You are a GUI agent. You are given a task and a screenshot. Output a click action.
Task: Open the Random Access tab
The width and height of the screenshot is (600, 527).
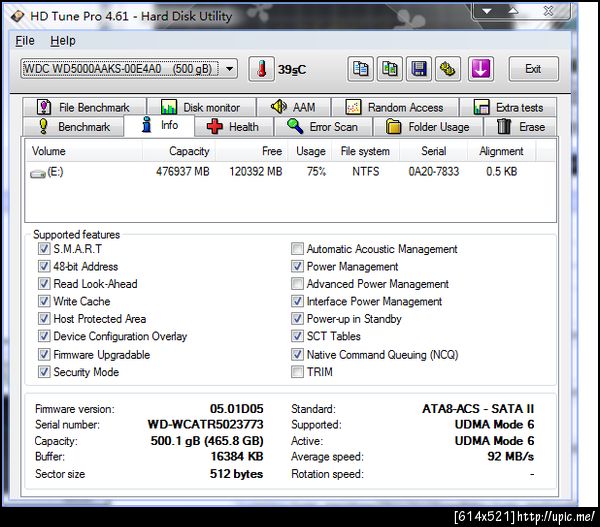point(395,107)
